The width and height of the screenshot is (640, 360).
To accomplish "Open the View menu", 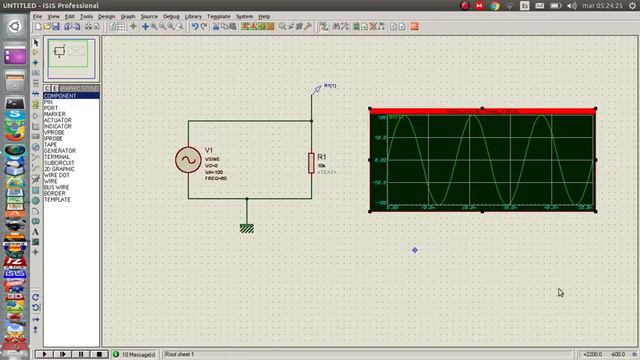I will tap(53, 16).
